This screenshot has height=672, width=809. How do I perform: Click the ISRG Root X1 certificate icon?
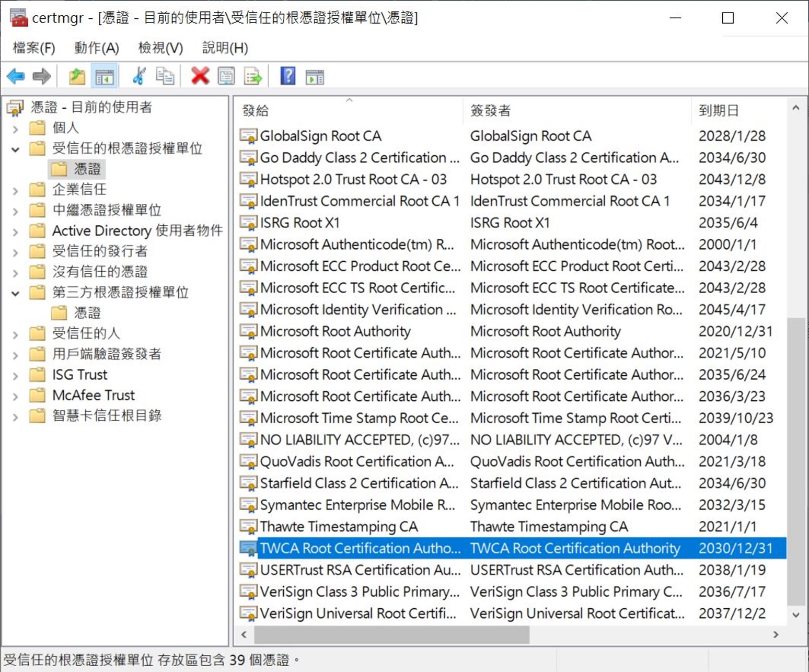(x=248, y=223)
